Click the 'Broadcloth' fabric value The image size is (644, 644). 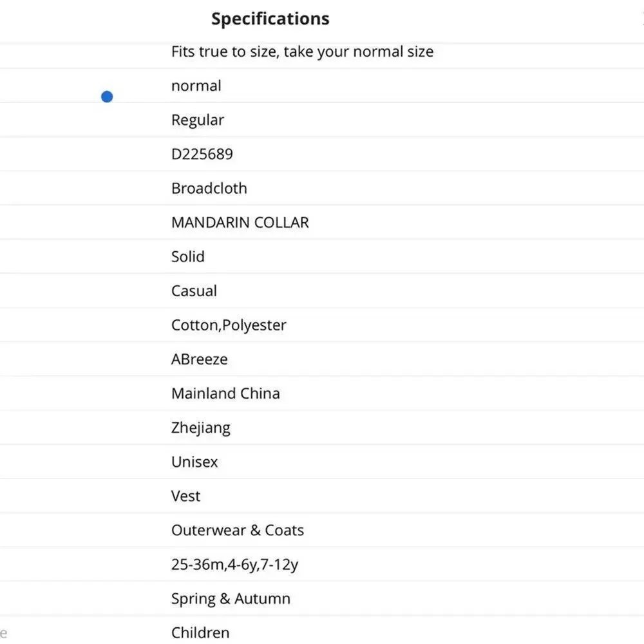209,188
